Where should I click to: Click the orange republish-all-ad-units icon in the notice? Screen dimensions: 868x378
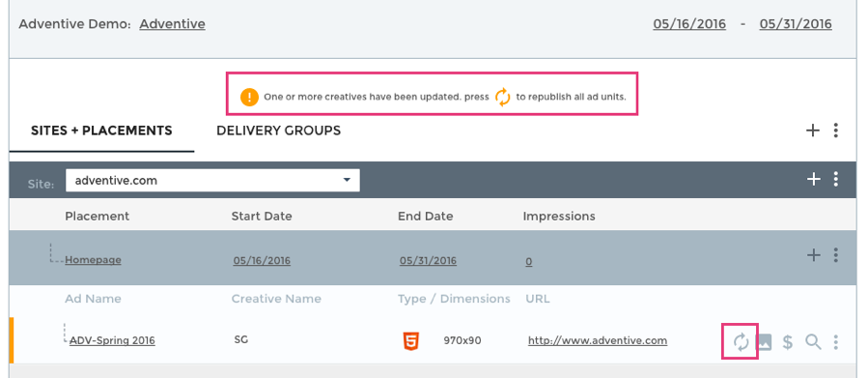[x=503, y=97]
